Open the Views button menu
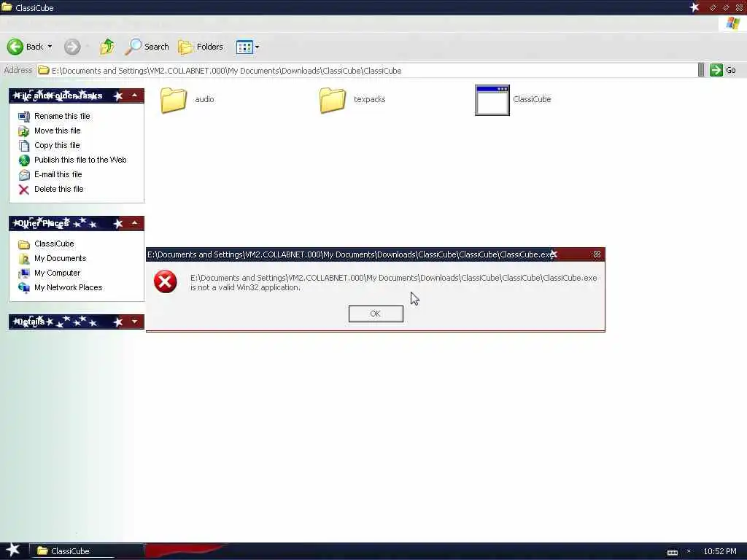Viewport: 747px width, 560px height. click(x=247, y=47)
